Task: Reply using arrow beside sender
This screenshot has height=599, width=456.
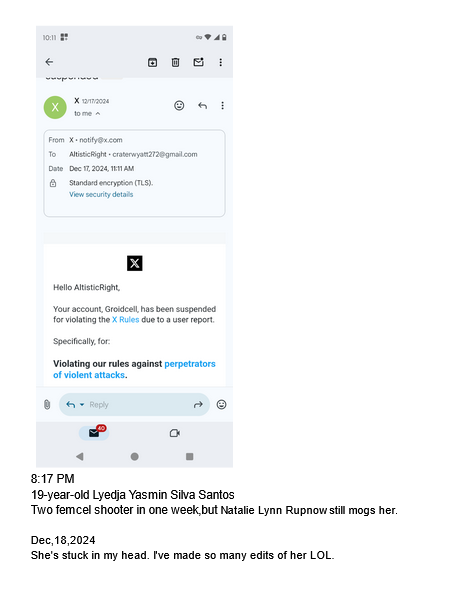Action: 202,105
